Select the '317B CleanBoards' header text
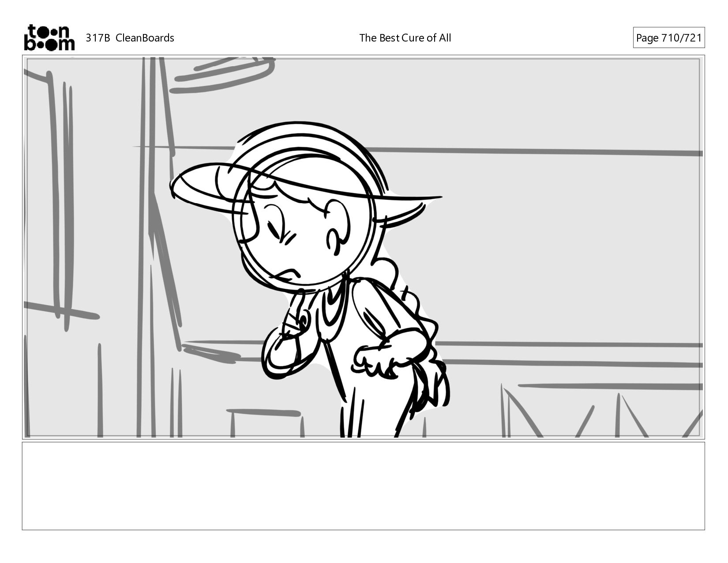This screenshot has height=563, width=728. coord(130,38)
